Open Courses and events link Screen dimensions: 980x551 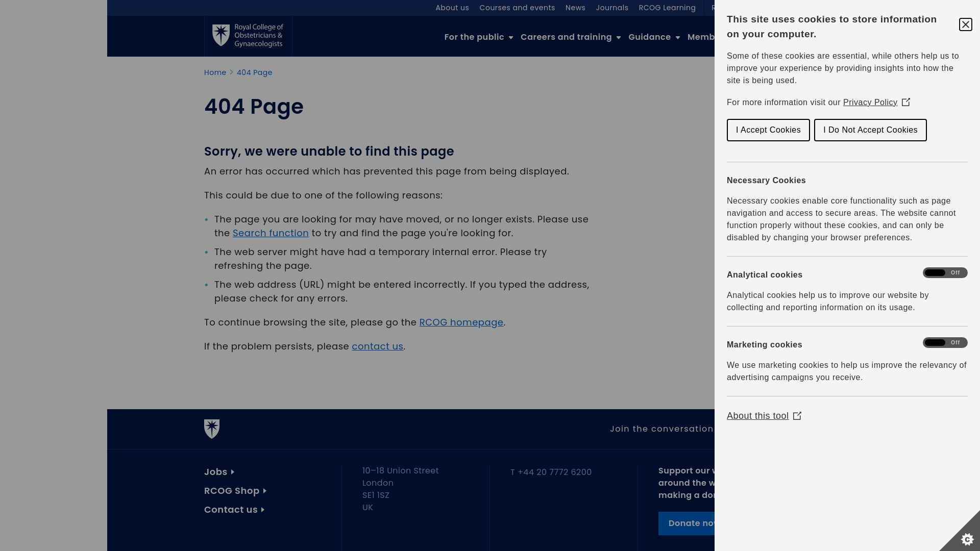click(517, 8)
